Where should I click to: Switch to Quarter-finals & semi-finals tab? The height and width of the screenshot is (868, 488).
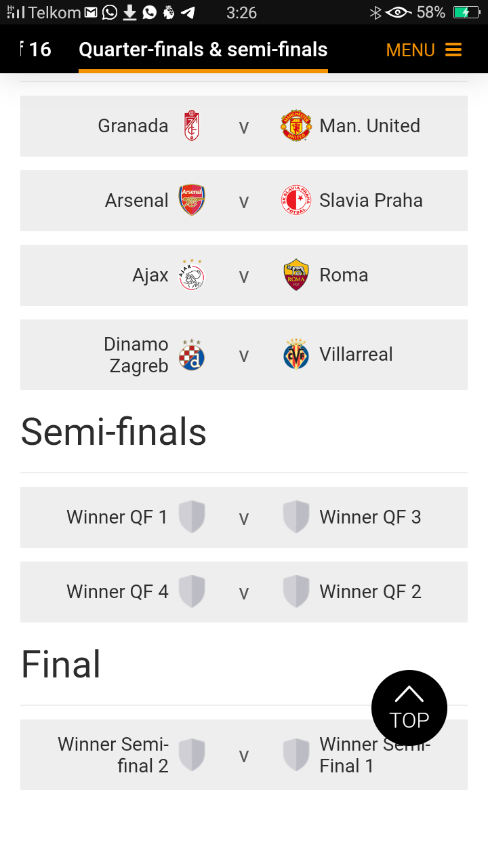tap(203, 50)
